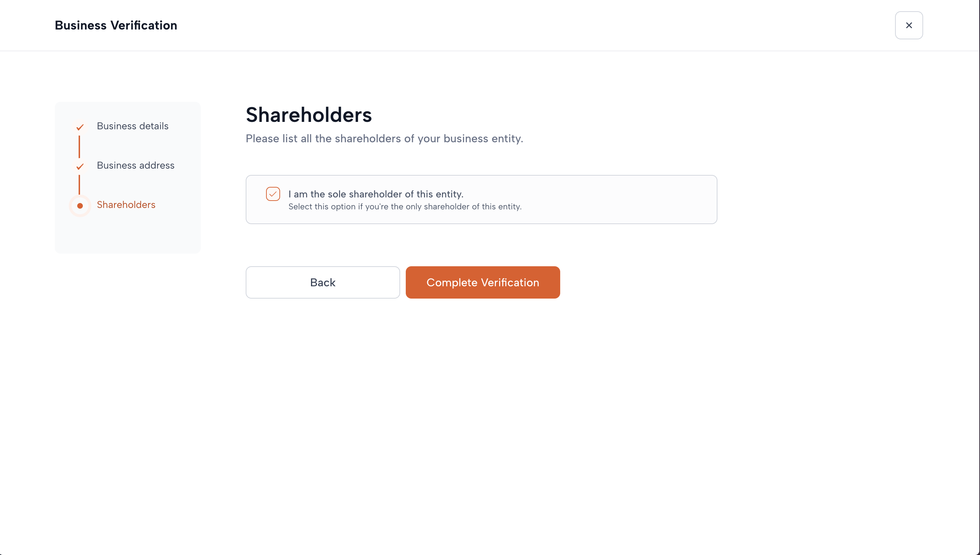Click the blank area of the steps sidebar panel
The width and height of the screenshot is (980, 555).
[128, 234]
